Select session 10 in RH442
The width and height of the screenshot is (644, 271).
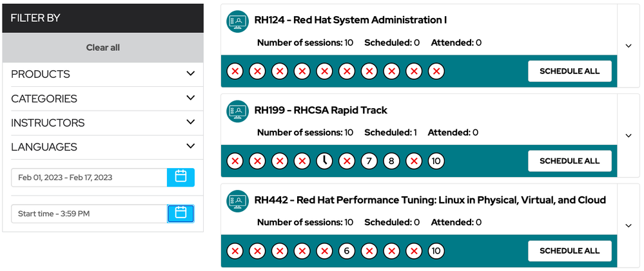(436, 251)
